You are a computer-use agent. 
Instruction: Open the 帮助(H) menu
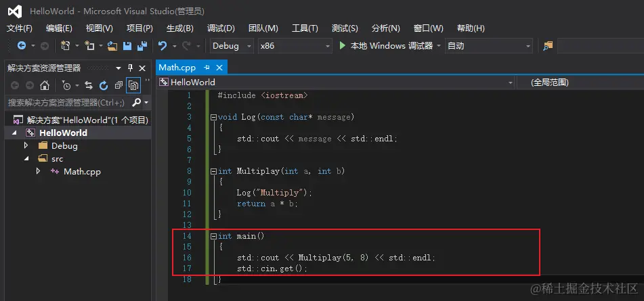(x=471, y=28)
